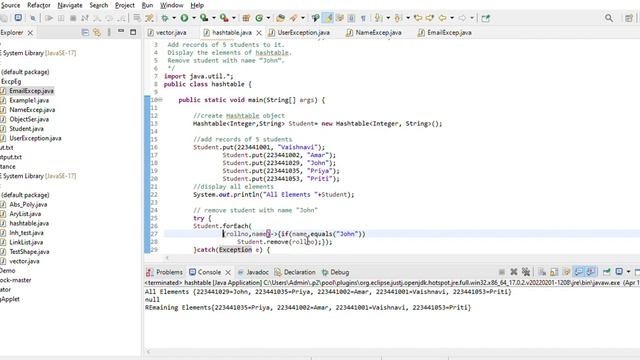Click the New Java Class green icon
640x360 pixels.
[x=259, y=18]
